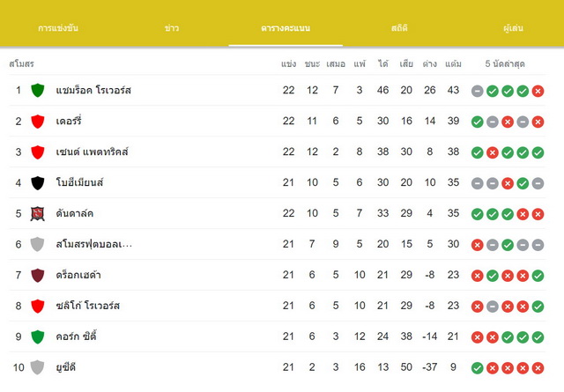Screen dimensions: 564x392
Task: Click the Dundalk club crest icon
Action: 38,214
